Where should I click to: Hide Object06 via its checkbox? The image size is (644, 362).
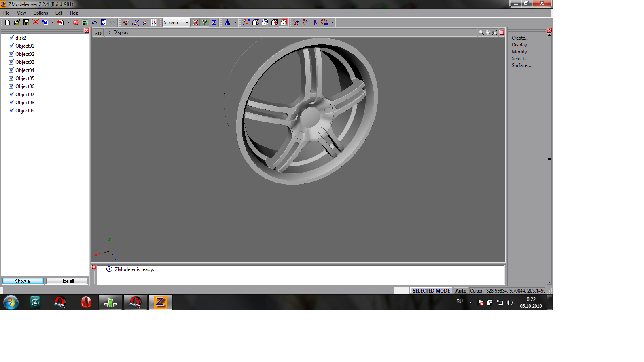11,86
